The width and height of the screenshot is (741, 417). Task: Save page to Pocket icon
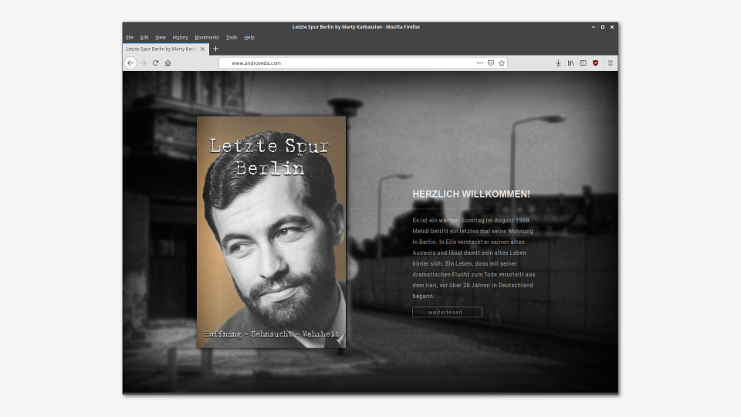tap(491, 63)
